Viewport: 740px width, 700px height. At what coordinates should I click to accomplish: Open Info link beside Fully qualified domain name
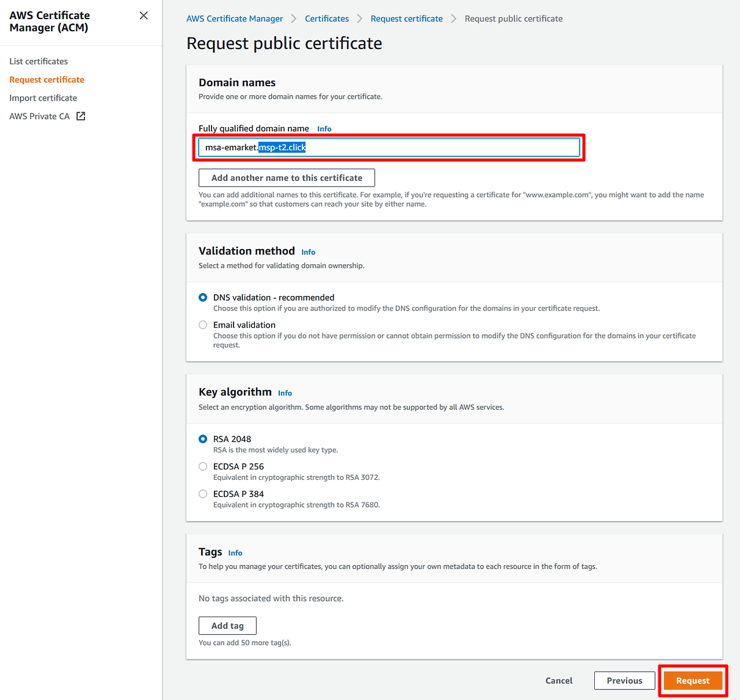click(324, 129)
